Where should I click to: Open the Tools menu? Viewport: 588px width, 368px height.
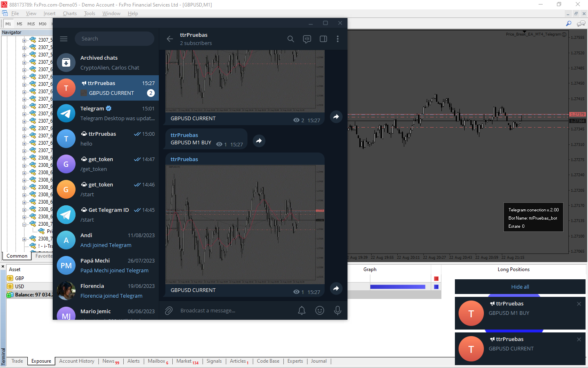[89, 13]
